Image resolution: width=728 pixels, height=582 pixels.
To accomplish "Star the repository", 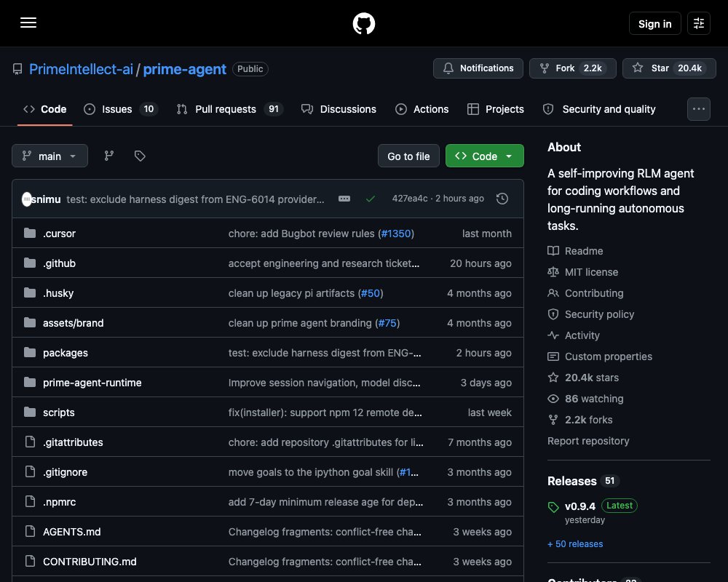I will [668, 68].
